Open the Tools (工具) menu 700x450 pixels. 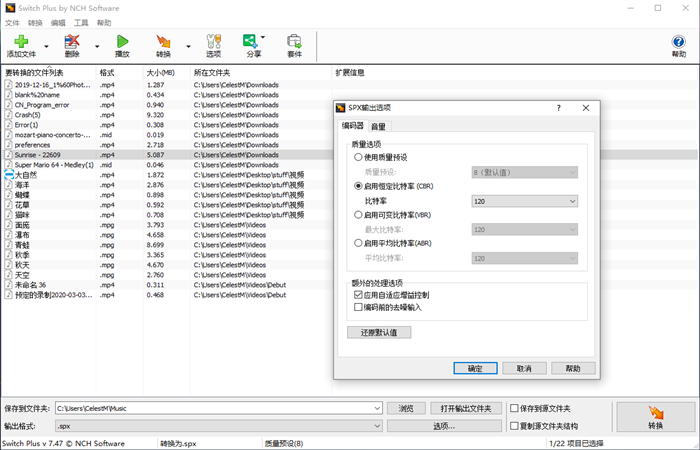(81, 23)
